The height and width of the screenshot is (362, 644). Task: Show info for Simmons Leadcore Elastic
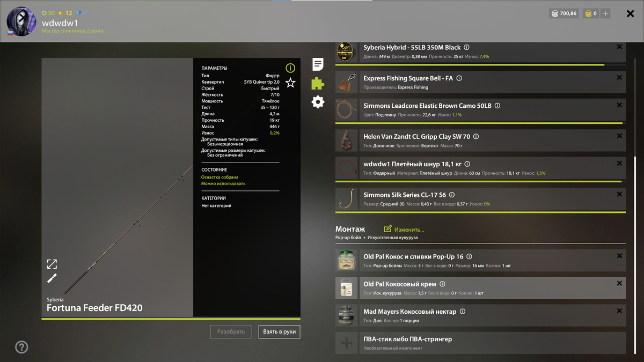(497, 106)
